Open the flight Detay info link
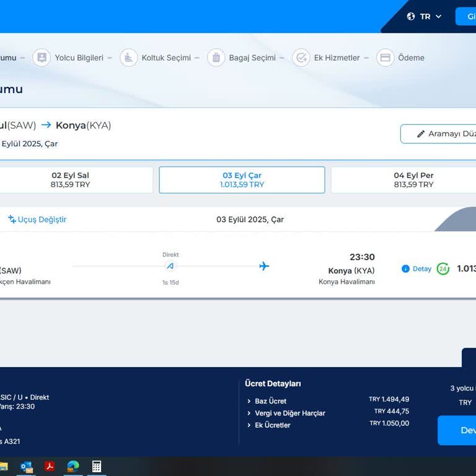The height and width of the screenshot is (476, 476). (416, 269)
